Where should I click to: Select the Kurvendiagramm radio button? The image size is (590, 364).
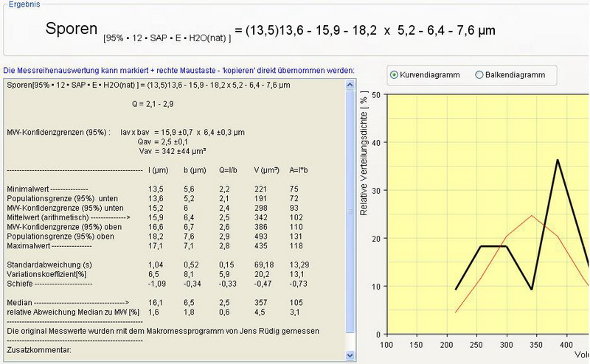[394, 75]
